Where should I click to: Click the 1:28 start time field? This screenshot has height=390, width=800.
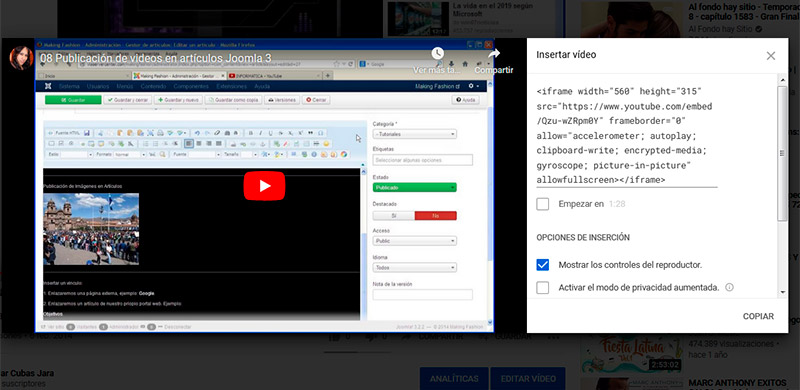pos(617,204)
